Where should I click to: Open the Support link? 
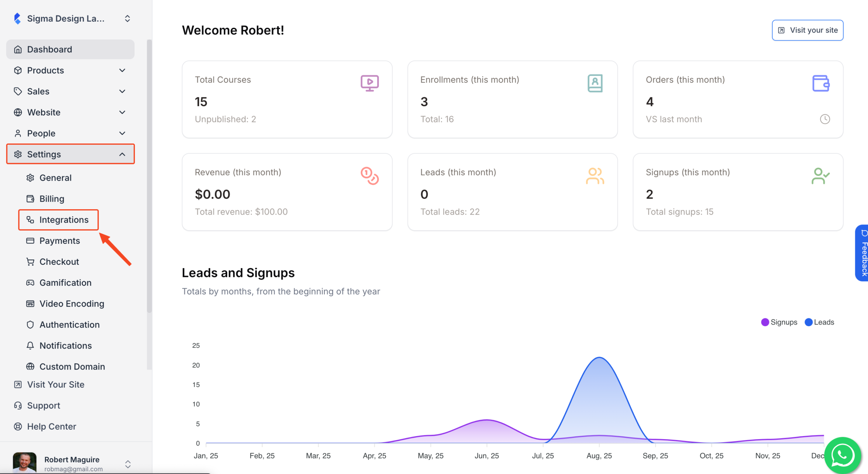click(43, 406)
